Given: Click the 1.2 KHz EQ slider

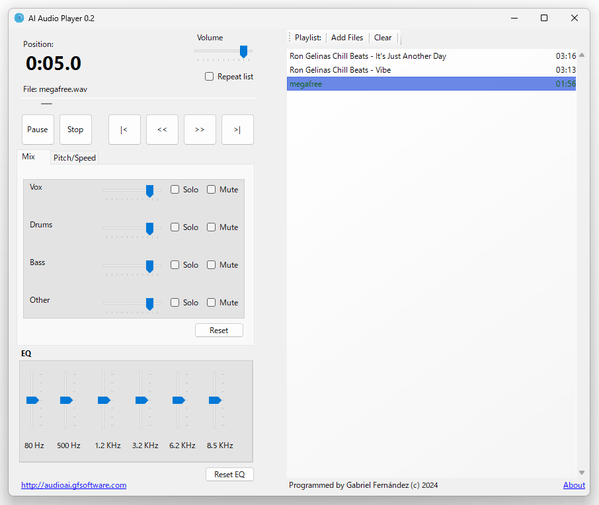Looking at the screenshot, I should 104,400.
